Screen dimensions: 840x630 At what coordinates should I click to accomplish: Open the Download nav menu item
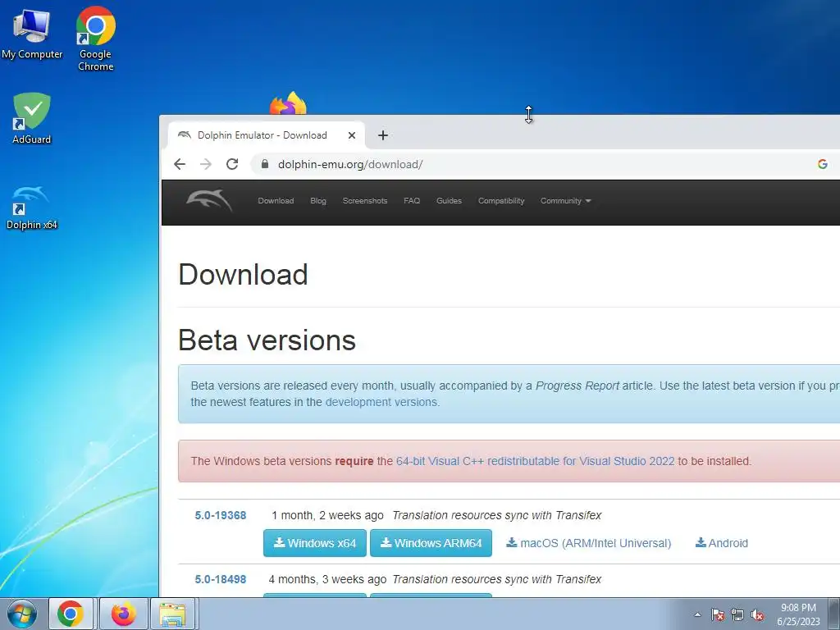[276, 201]
